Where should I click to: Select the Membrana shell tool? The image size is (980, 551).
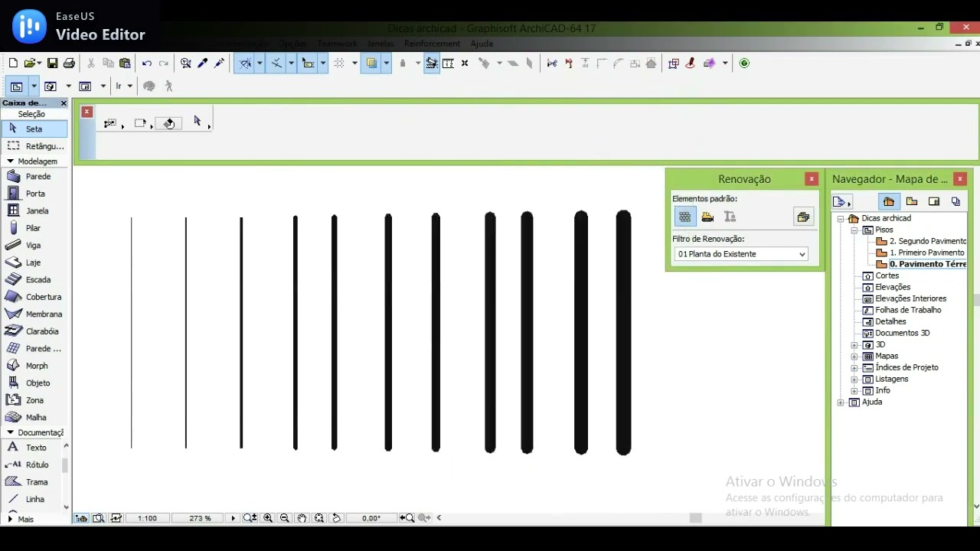[x=34, y=314]
